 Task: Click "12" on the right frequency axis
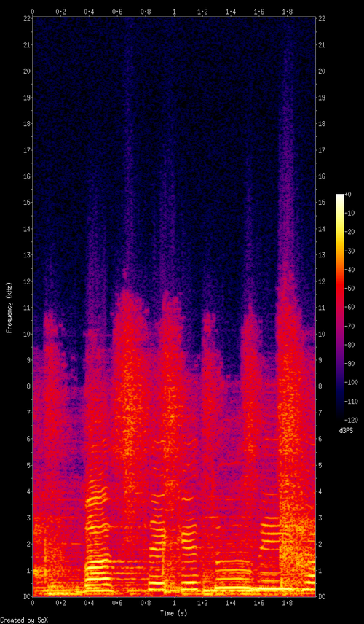(x=321, y=281)
